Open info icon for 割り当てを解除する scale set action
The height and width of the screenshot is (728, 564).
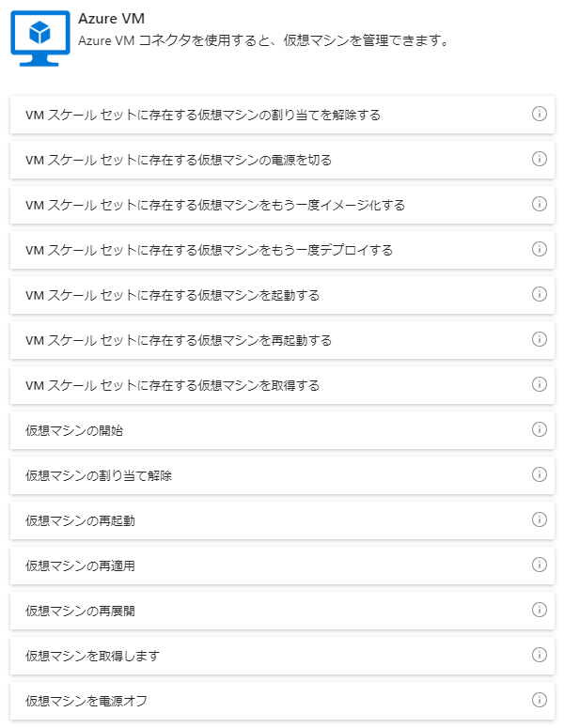(x=539, y=114)
